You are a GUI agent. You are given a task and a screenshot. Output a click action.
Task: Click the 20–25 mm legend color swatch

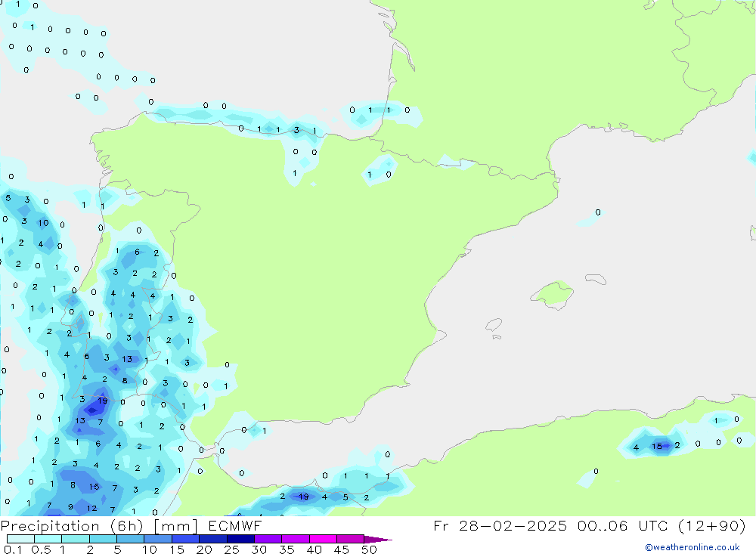[x=213, y=539]
